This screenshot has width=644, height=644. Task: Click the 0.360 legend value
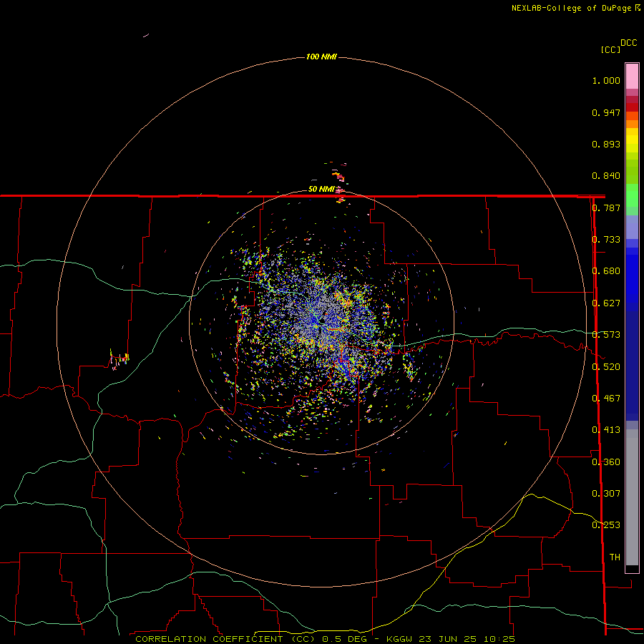click(606, 462)
